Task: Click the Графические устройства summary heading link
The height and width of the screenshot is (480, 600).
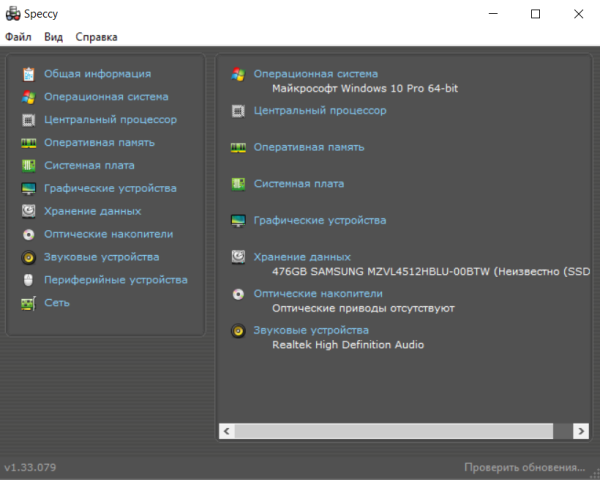Action: coord(320,220)
